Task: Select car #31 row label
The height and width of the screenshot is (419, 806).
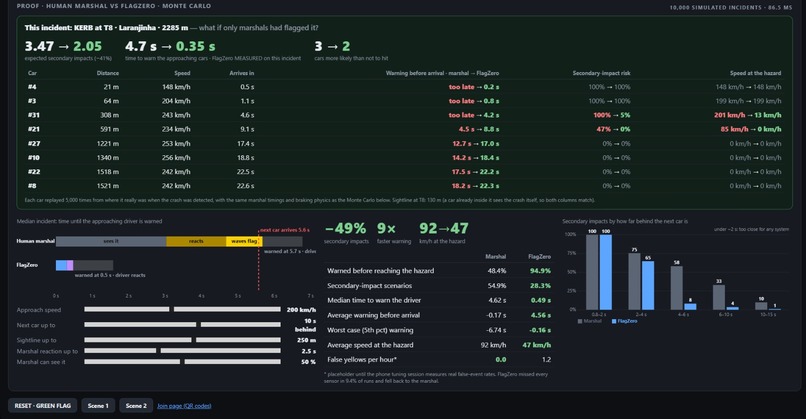Action: 33,115
